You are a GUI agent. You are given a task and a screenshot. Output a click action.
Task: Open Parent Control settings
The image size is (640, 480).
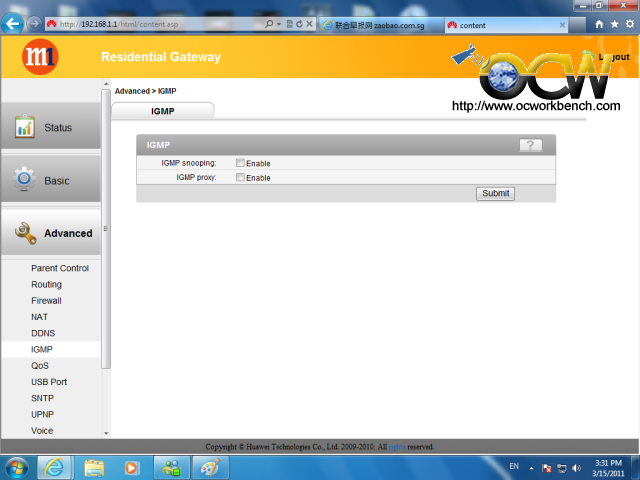[60, 268]
